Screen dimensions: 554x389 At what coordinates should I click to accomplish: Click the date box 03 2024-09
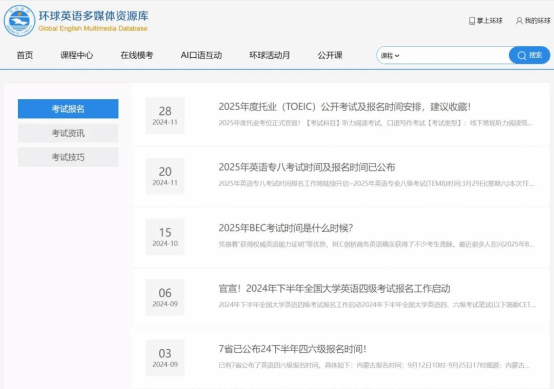pos(165,358)
